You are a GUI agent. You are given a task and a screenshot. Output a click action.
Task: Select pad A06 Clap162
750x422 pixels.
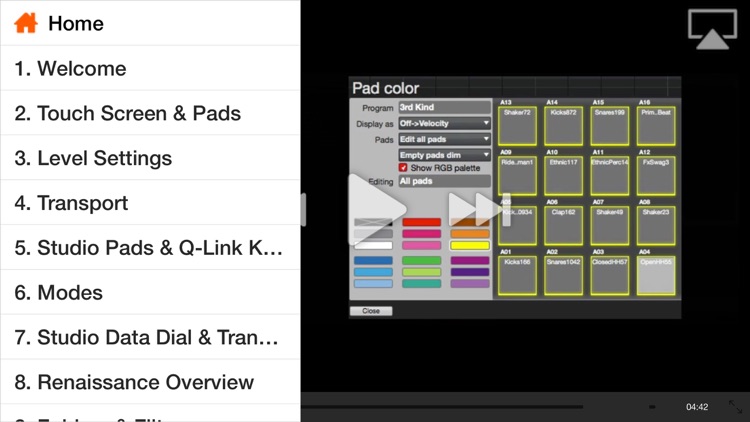click(563, 225)
